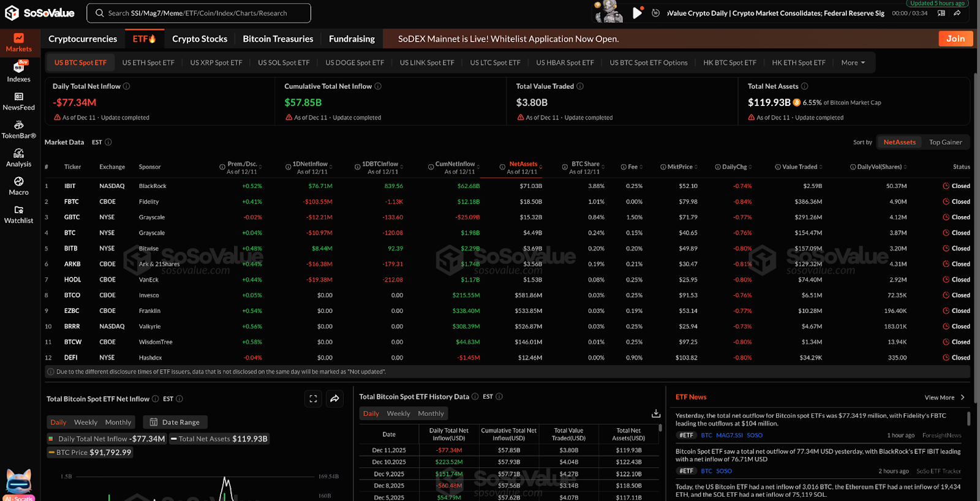Toggle the BTC Price legend swatch
The image size is (980, 501).
pyautogui.click(x=51, y=453)
